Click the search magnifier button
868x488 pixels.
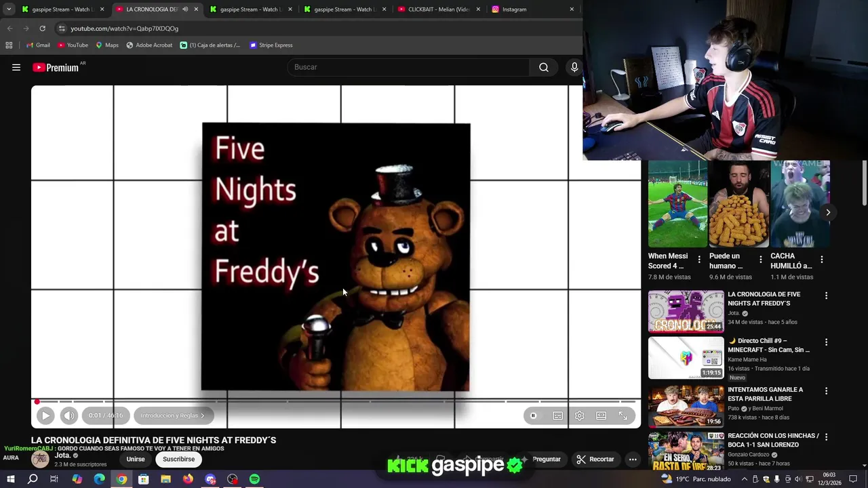[544, 67]
